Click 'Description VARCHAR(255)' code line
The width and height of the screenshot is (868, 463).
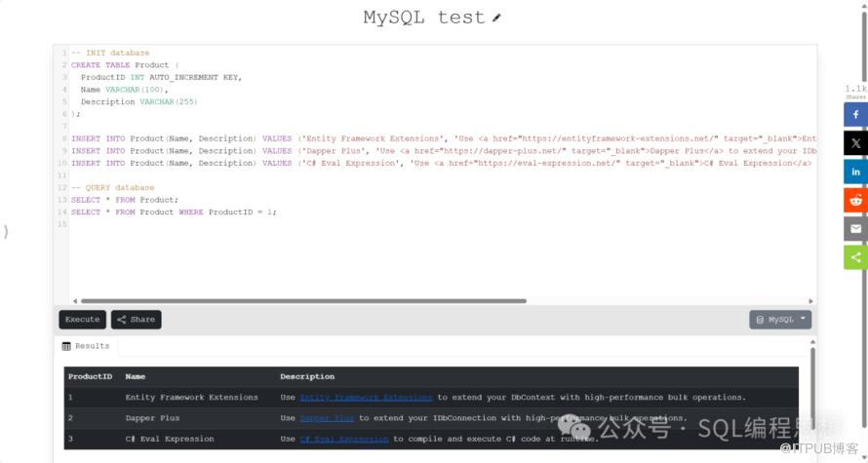(x=138, y=101)
